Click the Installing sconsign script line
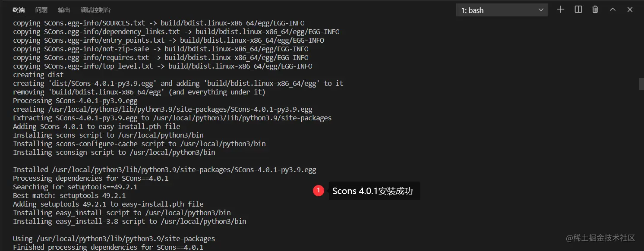 pyautogui.click(x=114, y=152)
